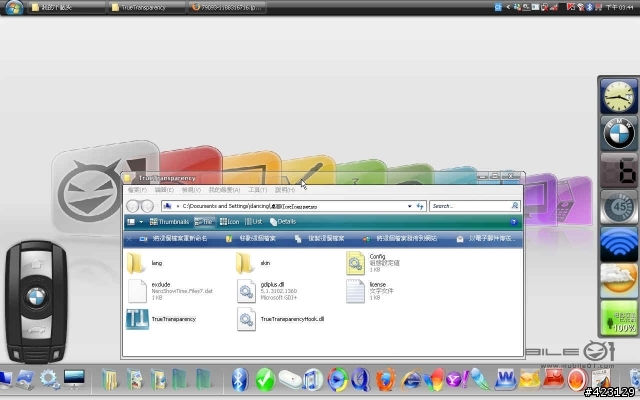Click the 45 timer gauge widget
Screen dimensions: 640x400
(619, 207)
